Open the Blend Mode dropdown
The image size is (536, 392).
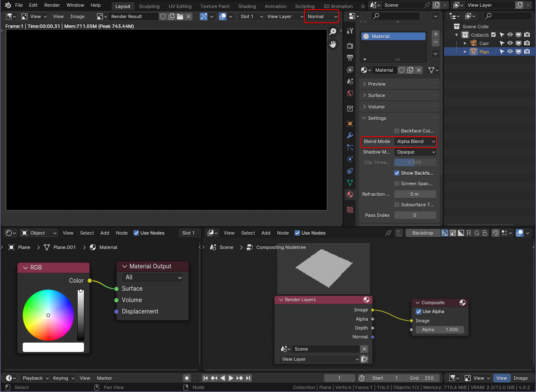[415, 141]
